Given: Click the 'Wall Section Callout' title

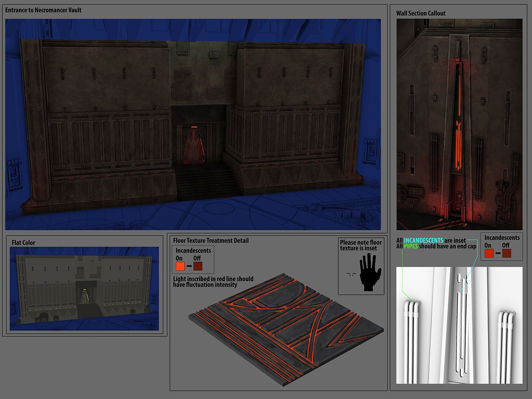Looking at the screenshot, I should click(421, 13).
